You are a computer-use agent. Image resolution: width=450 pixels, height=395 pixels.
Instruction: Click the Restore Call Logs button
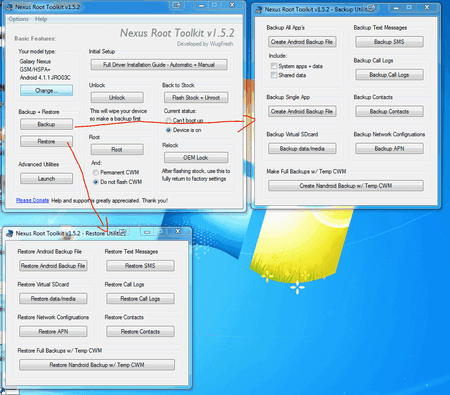pyautogui.click(x=140, y=299)
